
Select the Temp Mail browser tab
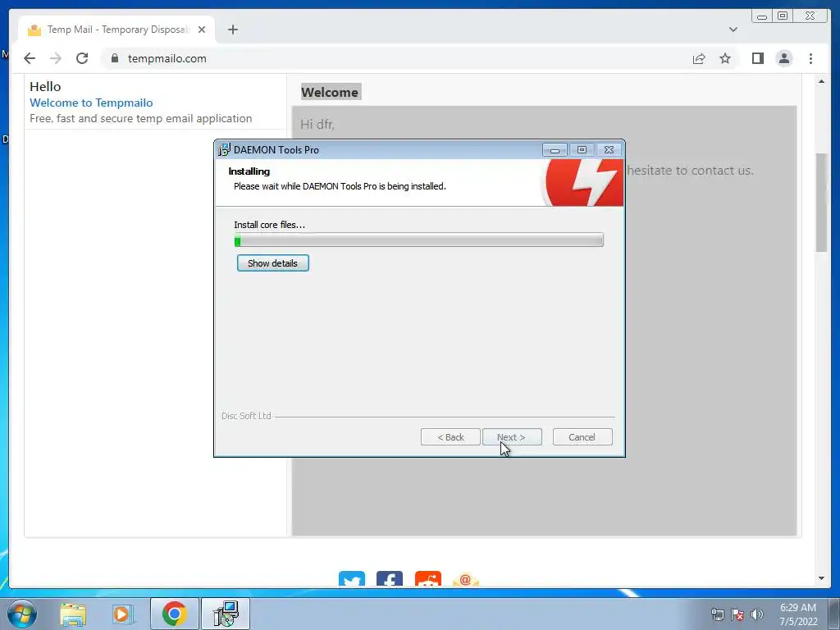coord(116,30)
